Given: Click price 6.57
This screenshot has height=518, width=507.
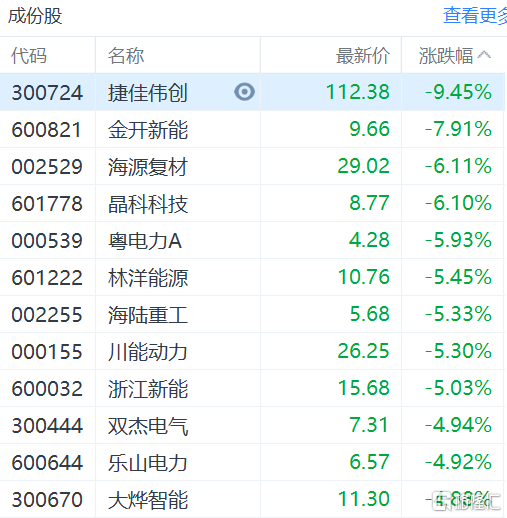Looking at the screenshot, I should (370, 462).
